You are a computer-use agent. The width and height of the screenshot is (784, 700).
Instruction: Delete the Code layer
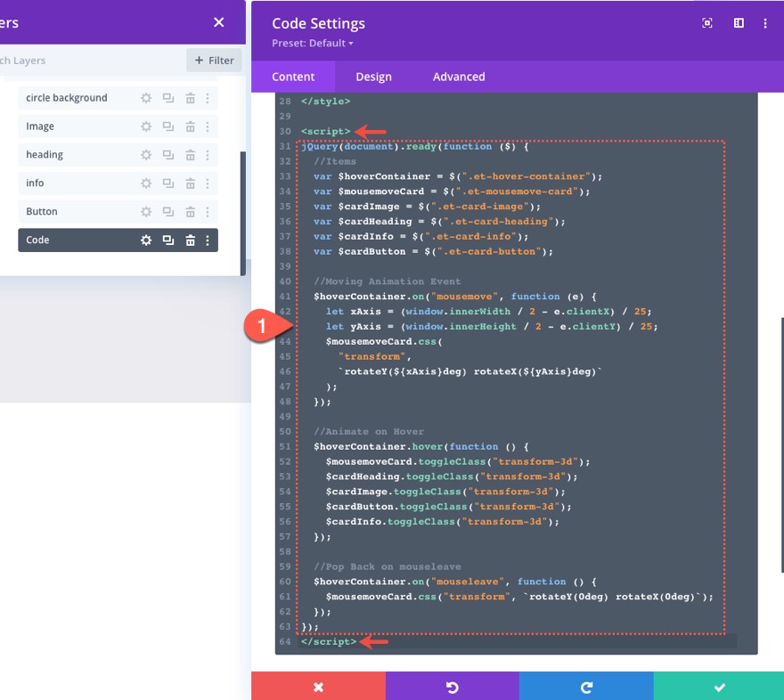[190, 240]
